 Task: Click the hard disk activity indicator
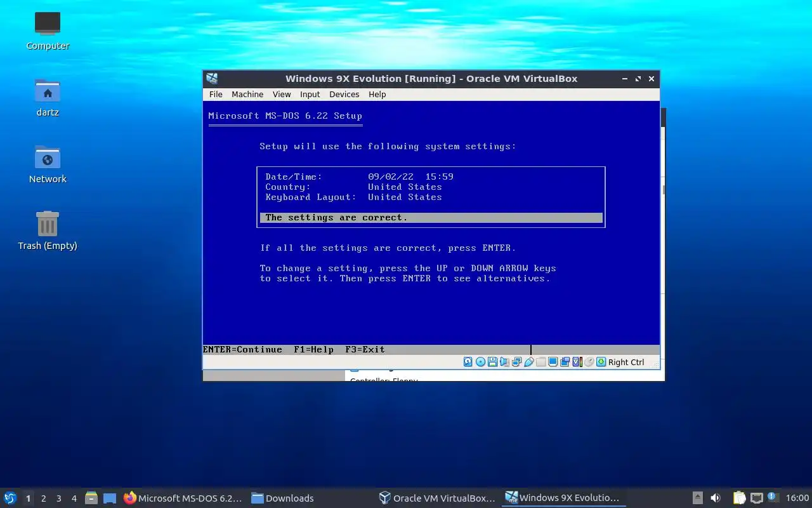coord(468,362)
